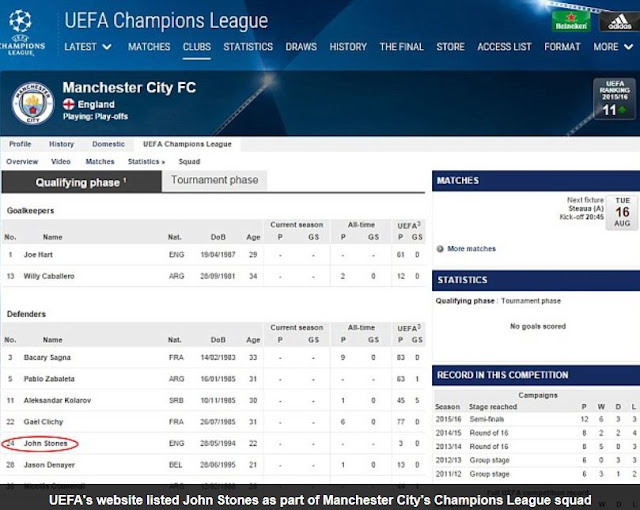Open the Squad sub-navigation link

189,162
